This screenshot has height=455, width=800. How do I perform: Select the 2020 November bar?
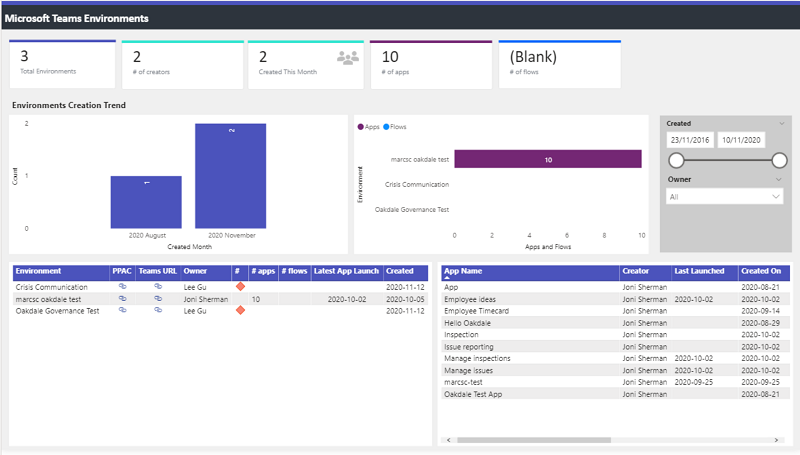point(230,175)
